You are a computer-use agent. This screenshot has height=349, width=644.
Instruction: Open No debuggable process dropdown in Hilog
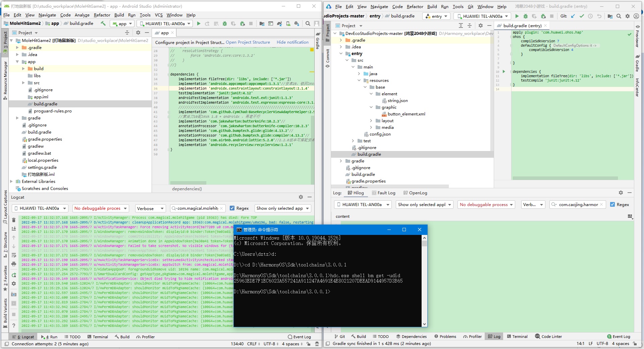tap(486, 205)
